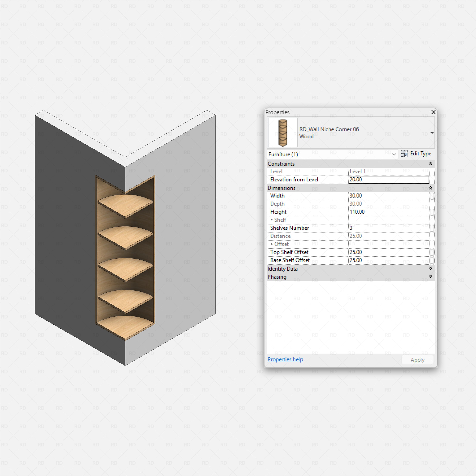Collapse the Dimensions section
Screen dimensions: 476x476
[x=430, y=188]
